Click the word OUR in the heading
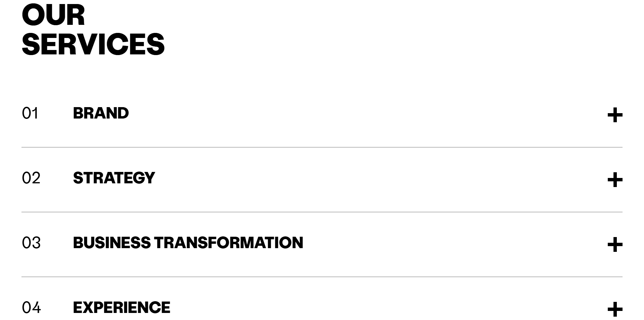 tap(53, 15)
